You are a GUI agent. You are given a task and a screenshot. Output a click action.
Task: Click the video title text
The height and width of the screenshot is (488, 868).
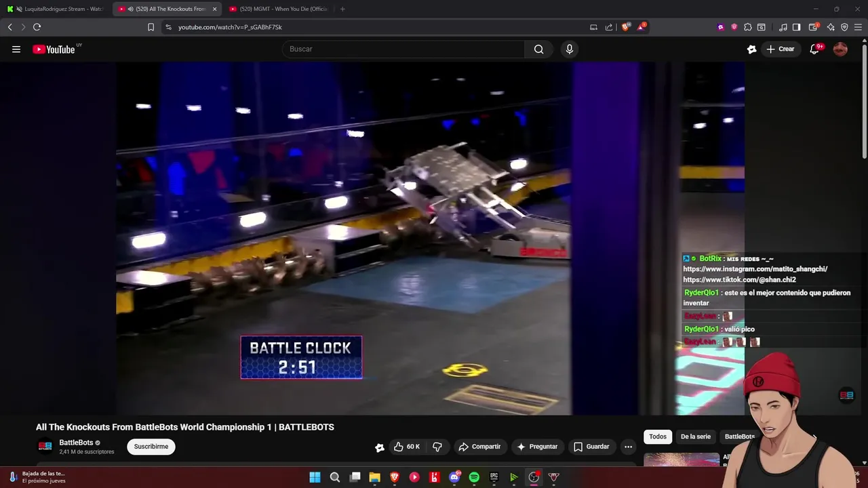click(185, 427)
